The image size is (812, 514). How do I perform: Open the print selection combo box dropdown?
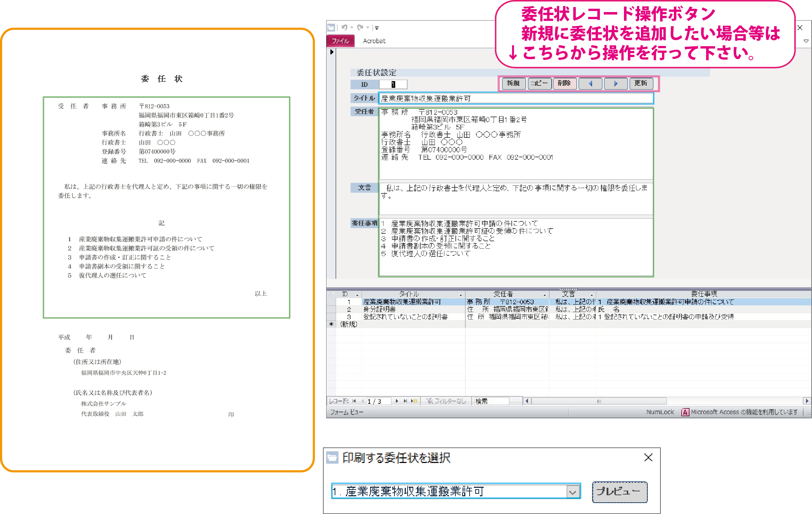click(x=573, y=492)
